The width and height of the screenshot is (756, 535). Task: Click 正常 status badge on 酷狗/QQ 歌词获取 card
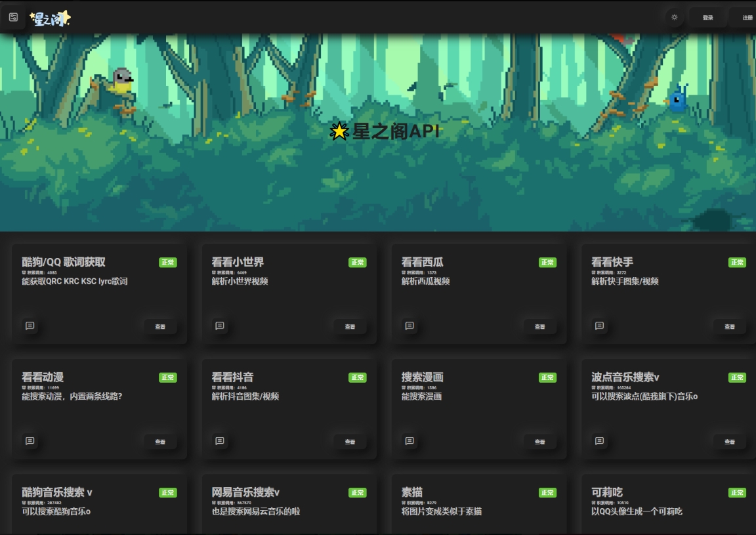tap(168, 263)
